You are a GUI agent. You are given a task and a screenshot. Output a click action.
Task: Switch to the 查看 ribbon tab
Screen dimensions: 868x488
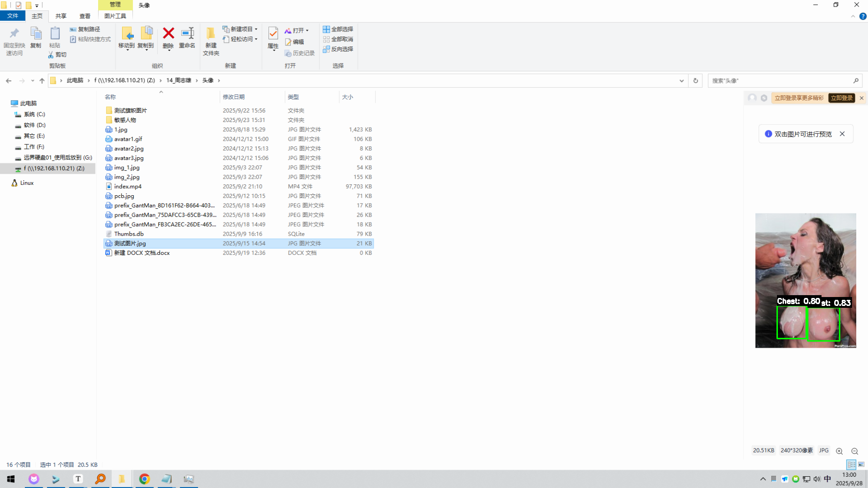point(84,16)
